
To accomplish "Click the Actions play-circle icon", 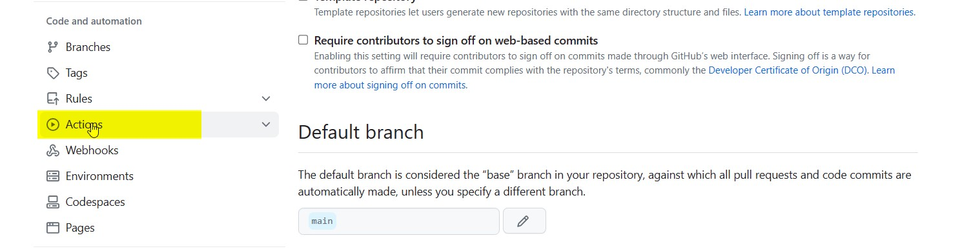I will [x=53, y=125].
